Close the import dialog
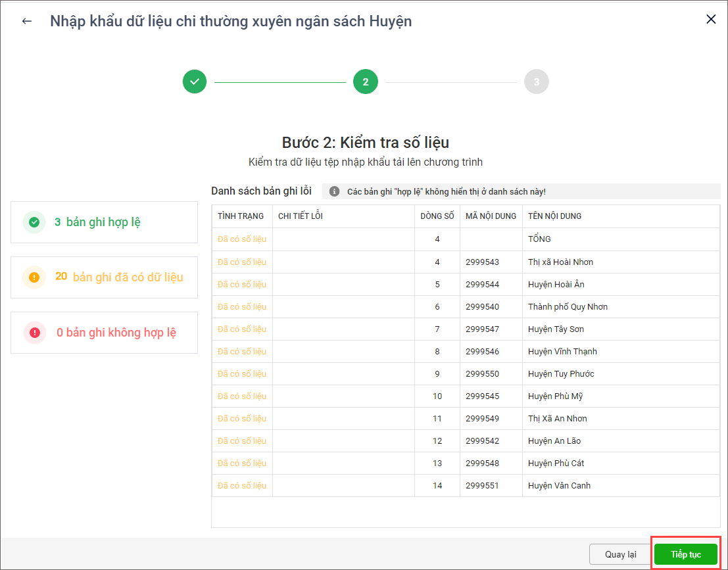 point(710,20)
